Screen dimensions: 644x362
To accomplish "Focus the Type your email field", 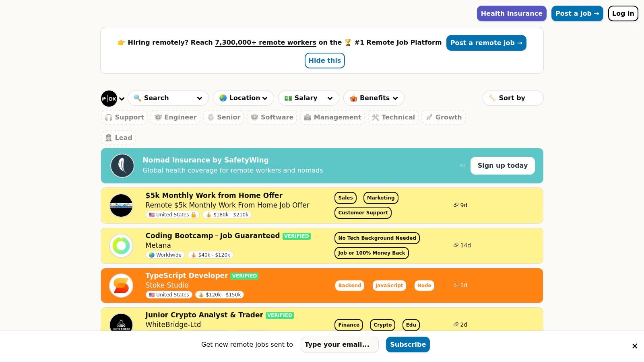I will point(340,345).
